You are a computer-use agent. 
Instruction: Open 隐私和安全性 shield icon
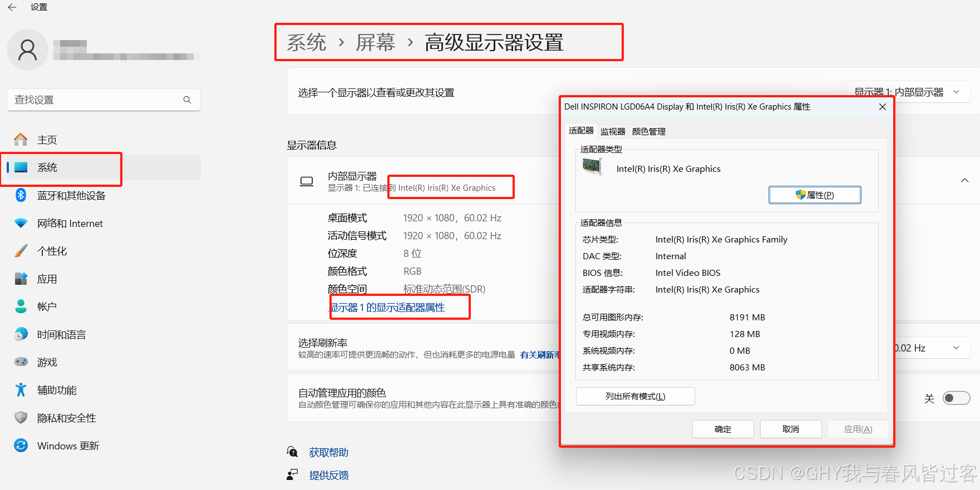pos(21,418)
